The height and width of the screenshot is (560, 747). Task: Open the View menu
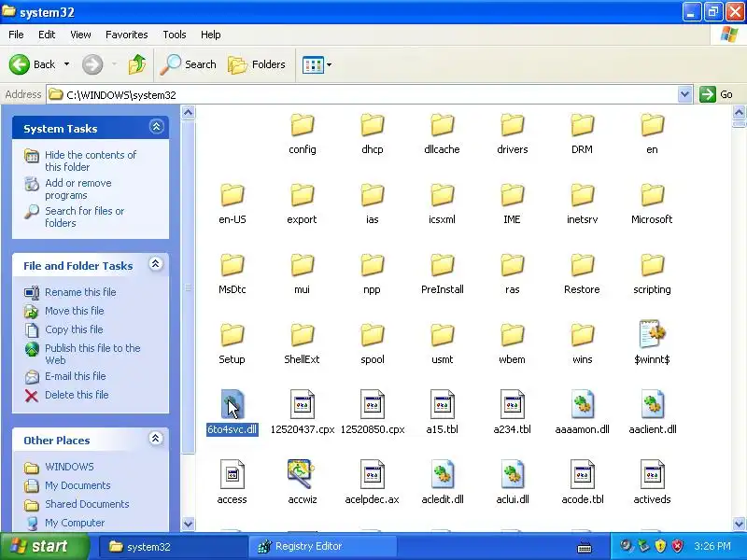[x=80, y=35]
